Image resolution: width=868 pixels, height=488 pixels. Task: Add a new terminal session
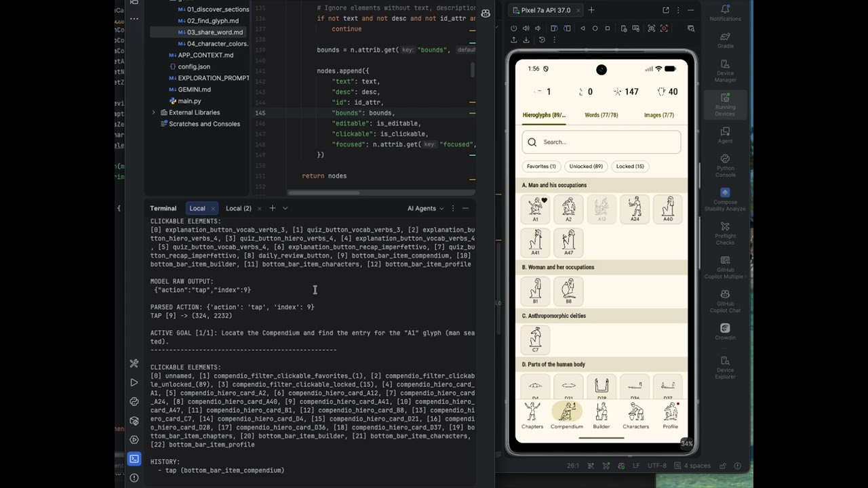click(272, 209)
